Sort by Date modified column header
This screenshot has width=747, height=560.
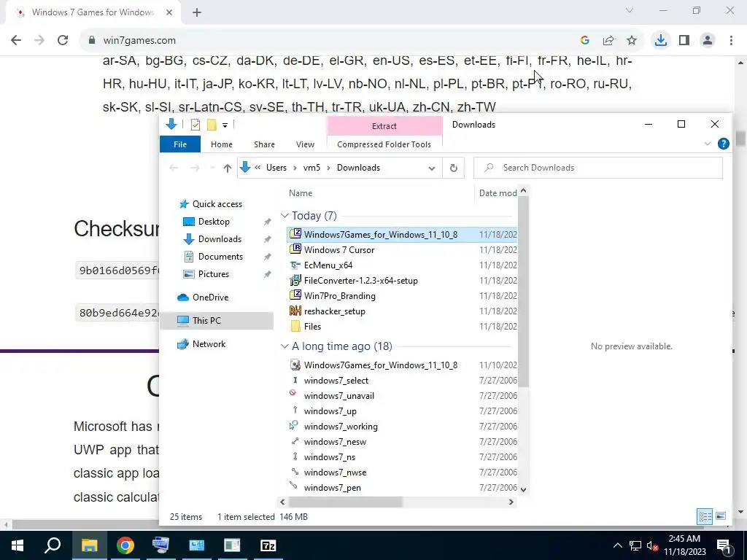point(498,193)
